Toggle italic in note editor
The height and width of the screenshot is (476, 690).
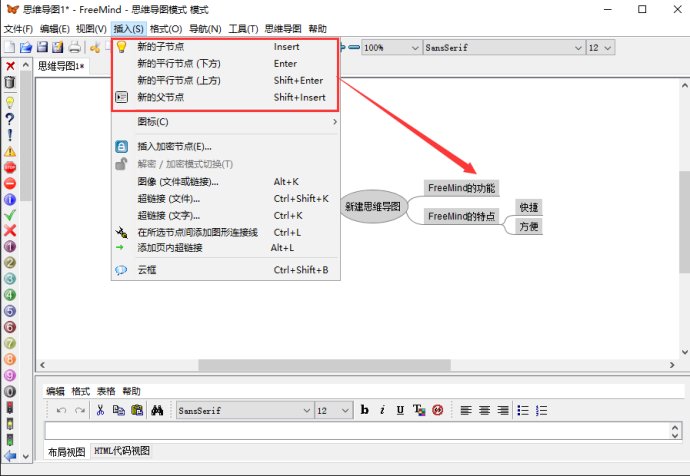(382, 410)
